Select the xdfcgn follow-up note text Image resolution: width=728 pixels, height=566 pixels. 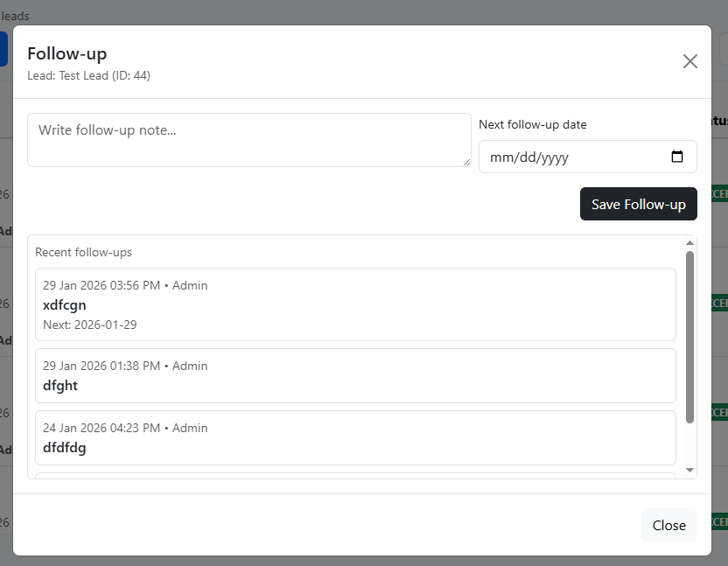tap(65, 305)
